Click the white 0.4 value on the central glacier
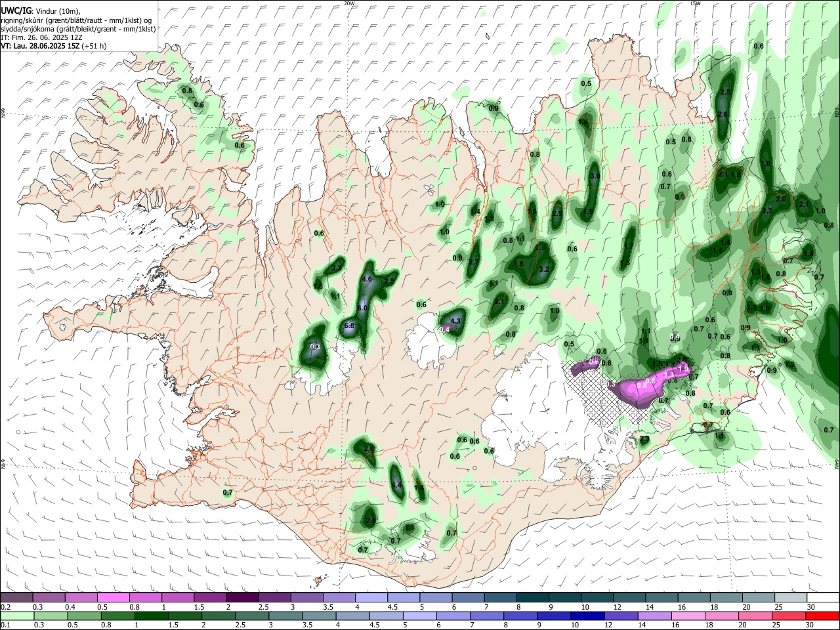 pyautogui.click(x=444, y=329)
